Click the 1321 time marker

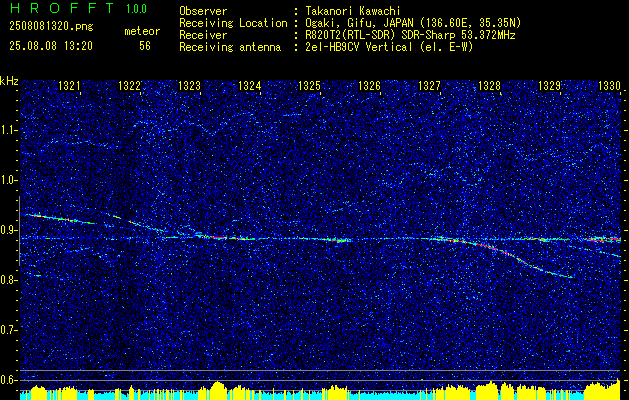tap(69, 85)
